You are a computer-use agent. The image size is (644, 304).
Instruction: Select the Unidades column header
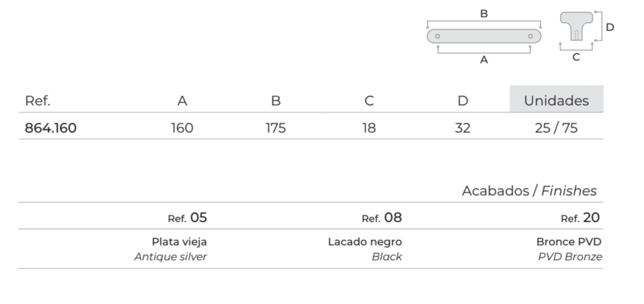[x=556, y=101]
